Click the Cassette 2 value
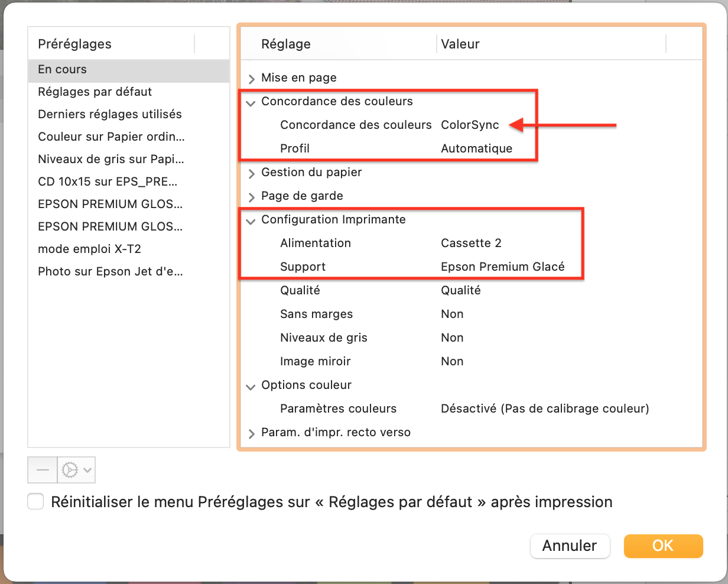This screenshot has height=584, width=728. (x=471, y=244)
